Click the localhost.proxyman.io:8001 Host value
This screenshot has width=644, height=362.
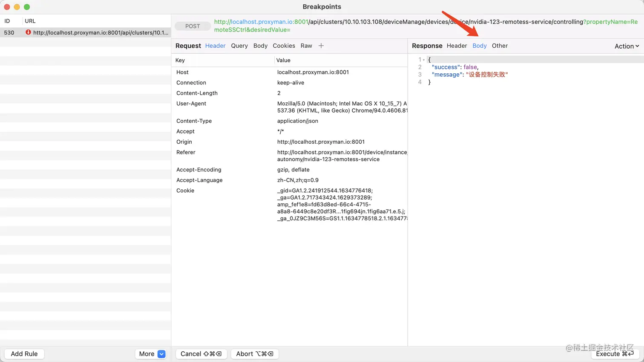pos(313,72)
